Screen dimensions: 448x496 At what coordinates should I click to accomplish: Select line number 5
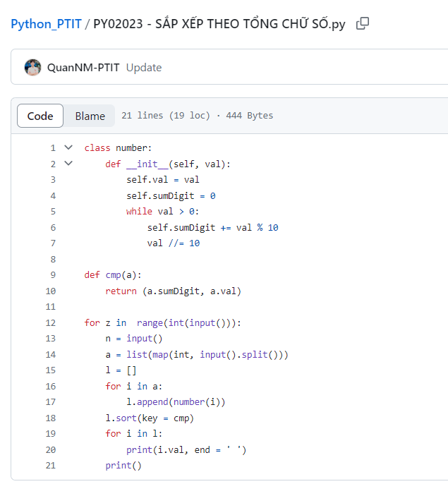(53, 211)
